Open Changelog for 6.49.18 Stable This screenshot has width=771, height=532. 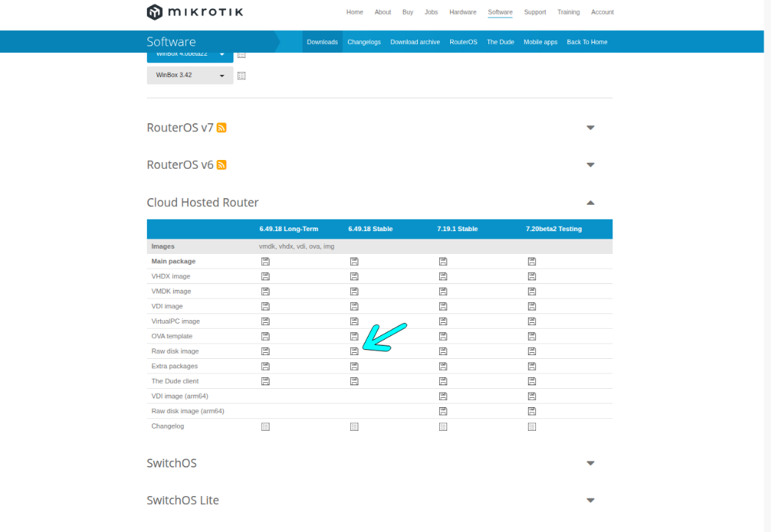point(354,427)
